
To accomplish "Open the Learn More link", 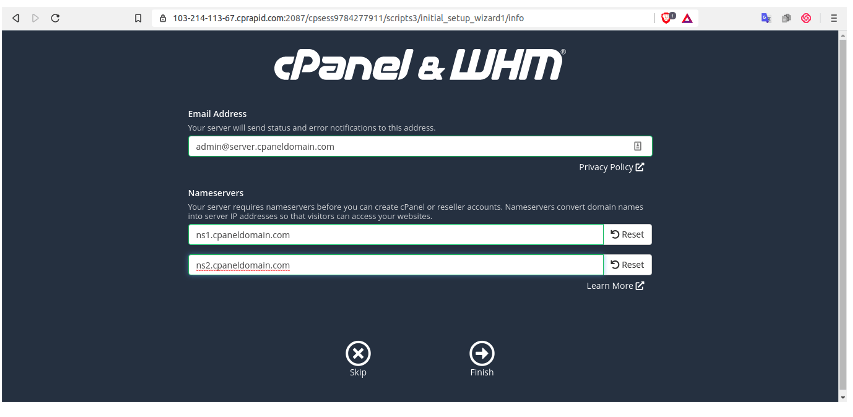I will click(x=615, y=286).
